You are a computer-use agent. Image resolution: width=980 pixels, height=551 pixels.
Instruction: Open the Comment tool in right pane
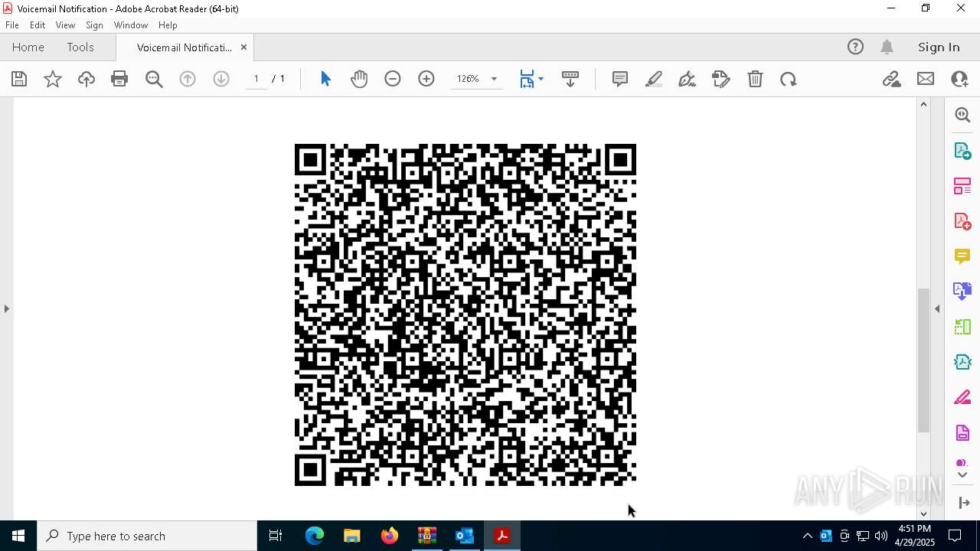coord(962,256)
